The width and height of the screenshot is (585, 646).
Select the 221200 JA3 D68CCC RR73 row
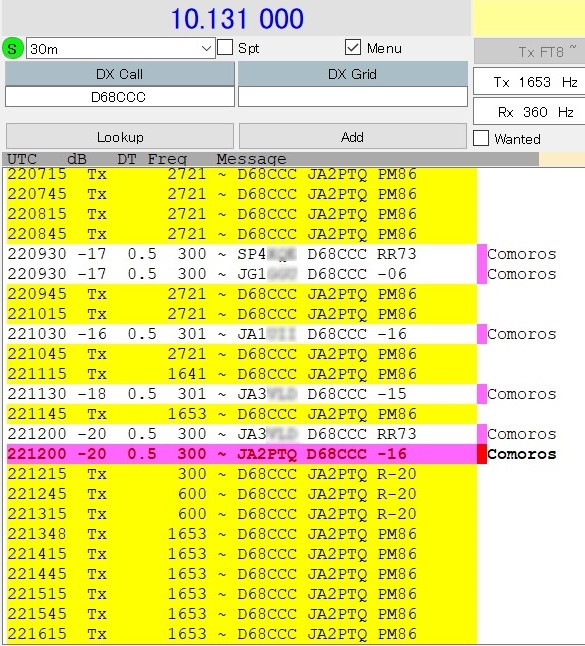(242, 434)
